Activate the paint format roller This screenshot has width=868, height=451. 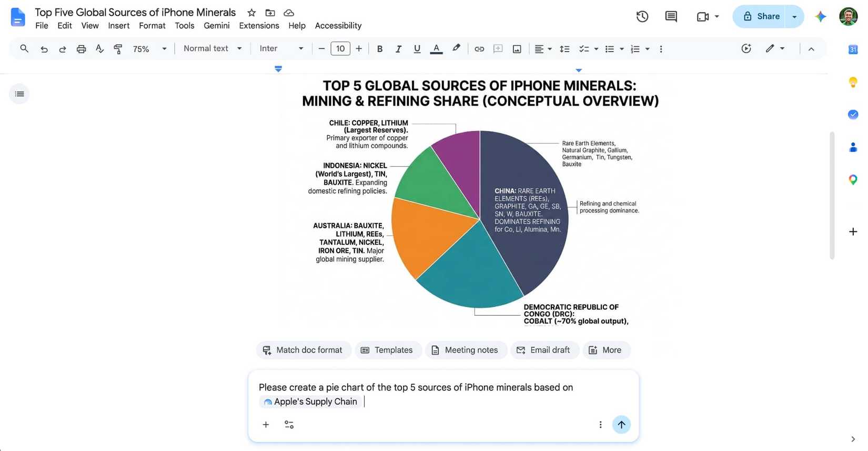[118, 49]
